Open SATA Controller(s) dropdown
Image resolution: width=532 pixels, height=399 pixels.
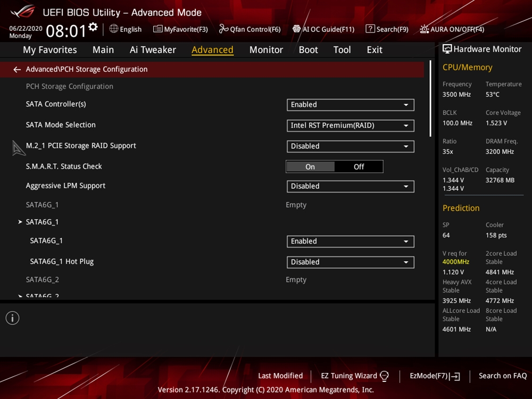tap(351, 105)
